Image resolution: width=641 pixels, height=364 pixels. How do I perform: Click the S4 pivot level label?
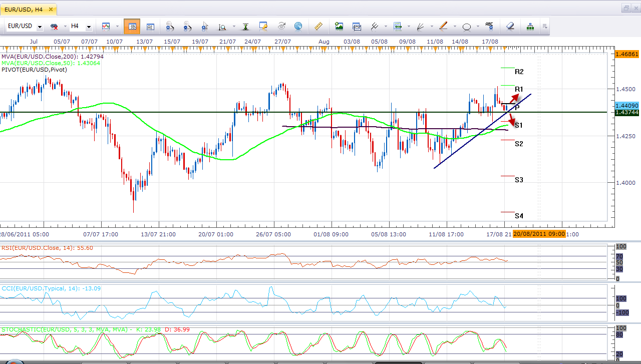[x=519, y=216]
